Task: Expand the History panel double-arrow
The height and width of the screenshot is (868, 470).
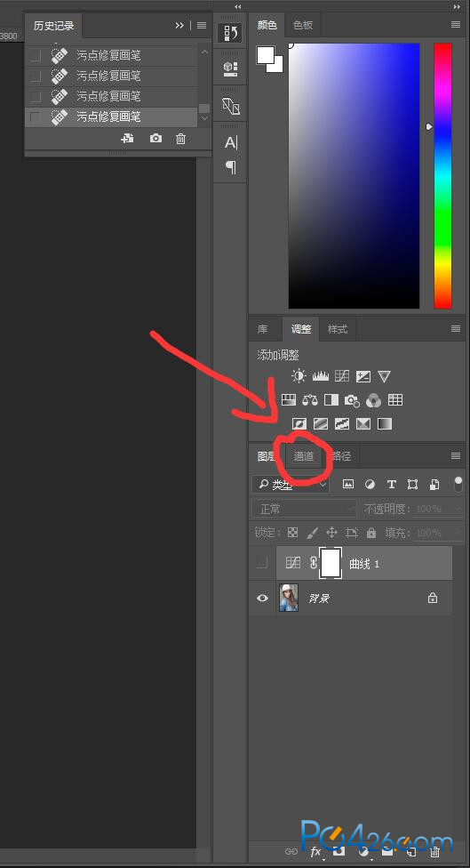Action: [x=179, y=26]
